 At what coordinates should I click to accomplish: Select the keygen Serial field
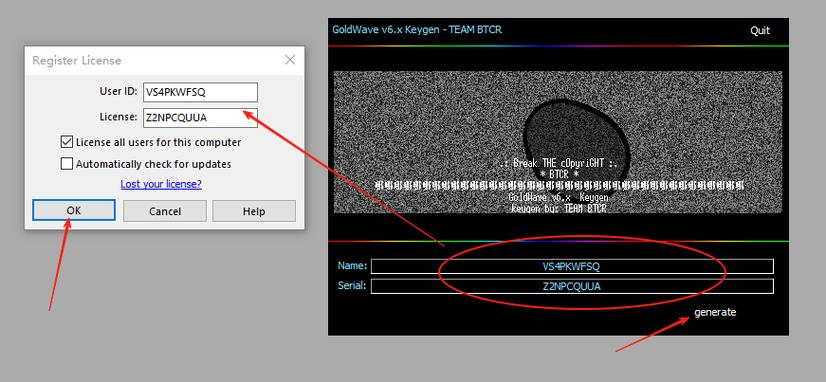pos(572,286)
